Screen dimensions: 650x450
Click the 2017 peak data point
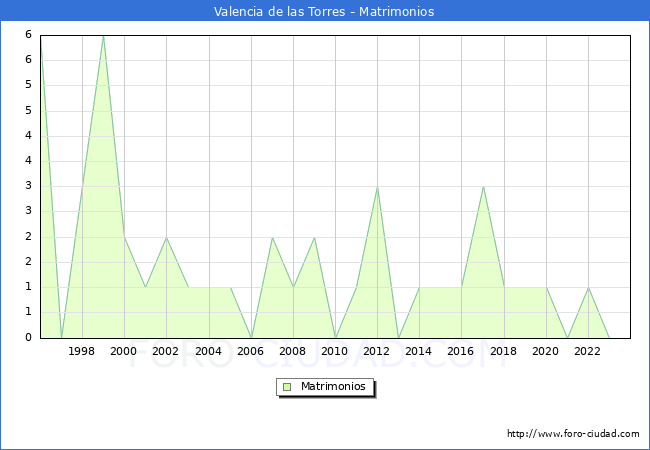(x=483, y=187)
